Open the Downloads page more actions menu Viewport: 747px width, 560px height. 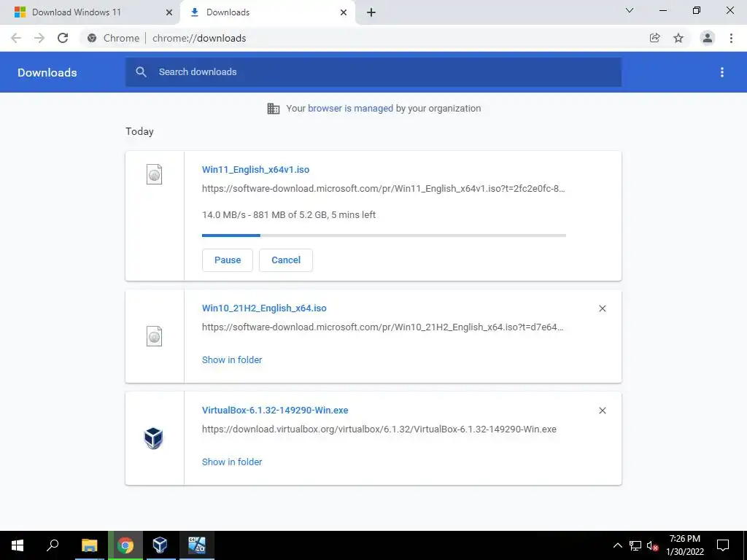(722, 72)
